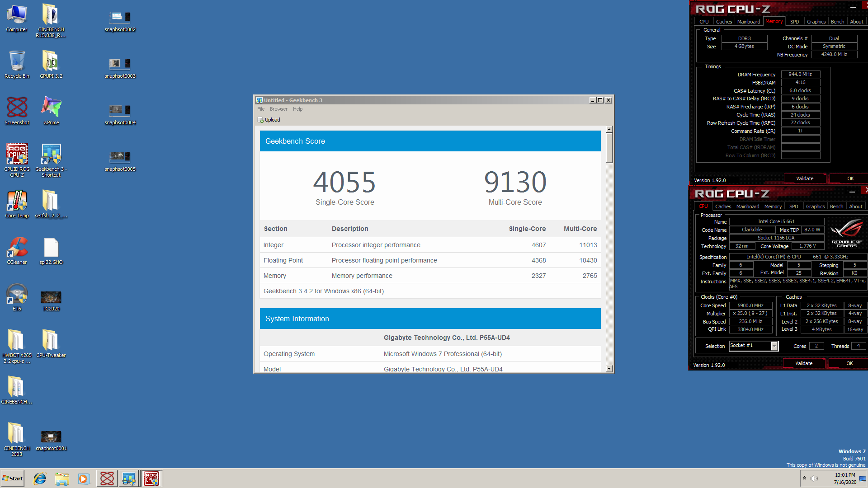The width and height of the screenshot is (868, 488).
Task: Launch CPUID ROG CPU-Z desktop shortcut
Action: point(17,160)
